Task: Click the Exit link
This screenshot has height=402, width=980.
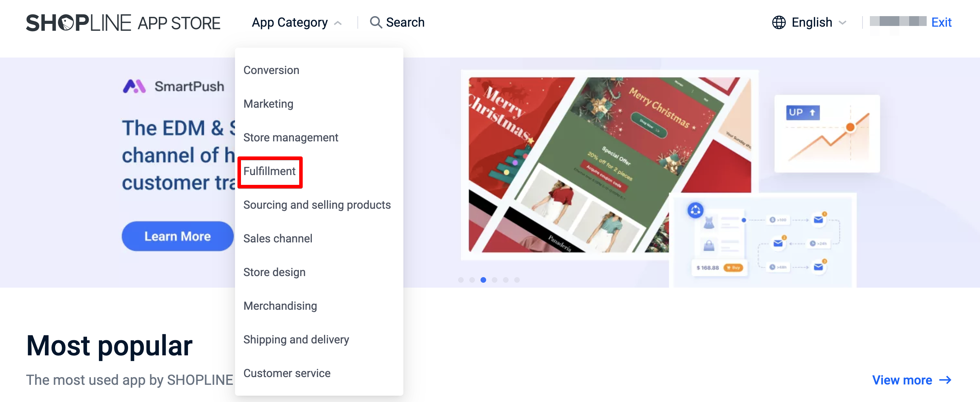Action: pos(941,22)
